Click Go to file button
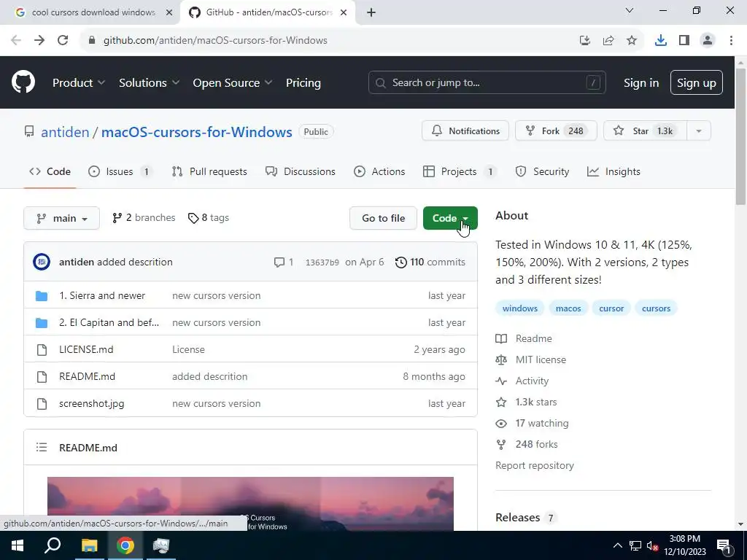The height and width of the screenshot is (560, 747). coord(384,218)
